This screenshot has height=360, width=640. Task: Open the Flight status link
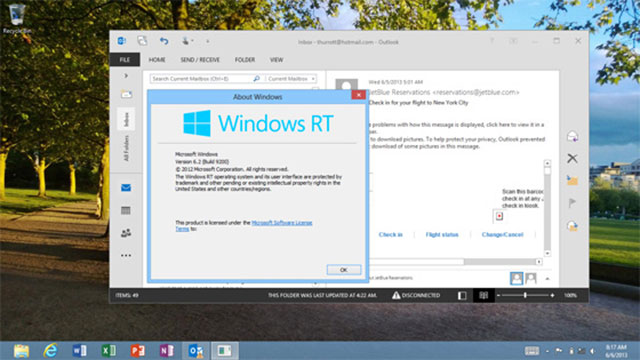pos(442,234)
